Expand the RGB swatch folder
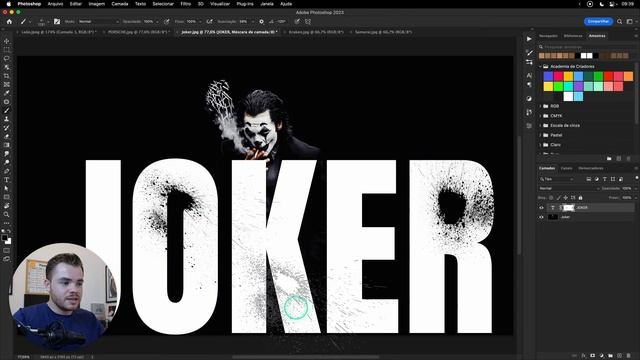640x360 pixels. coord(541,106)
